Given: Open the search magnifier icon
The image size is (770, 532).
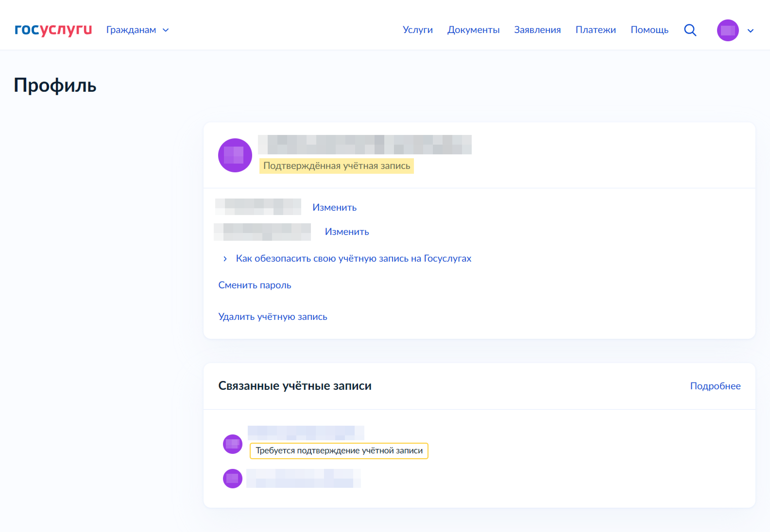Looking at the screenshot, I should [x=690, y=30].
